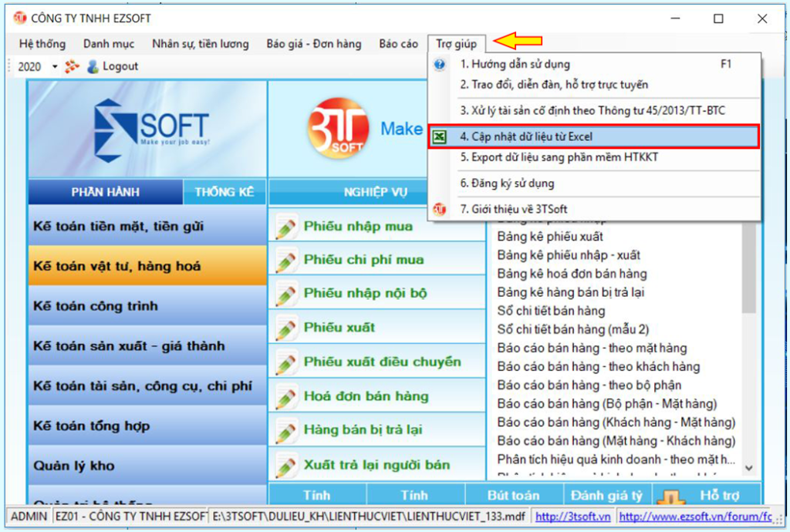Select the Hàng bán bị trả lại icon
790x532 pixels.
click(288, 428)
